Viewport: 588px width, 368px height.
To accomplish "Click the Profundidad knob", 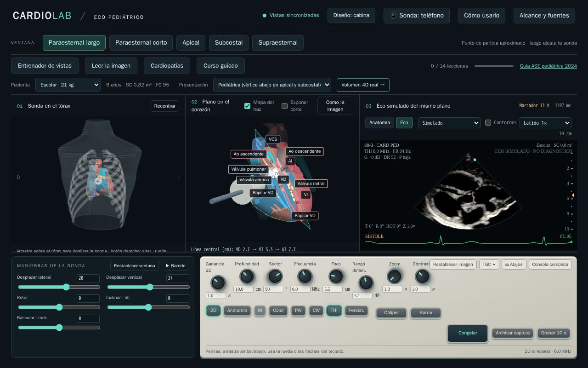I will click(247, 276).
